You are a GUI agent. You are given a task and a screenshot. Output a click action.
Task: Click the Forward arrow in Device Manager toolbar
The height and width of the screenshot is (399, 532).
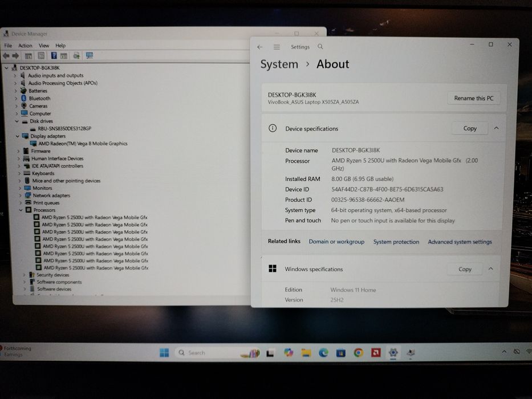[x=15, y=56]
